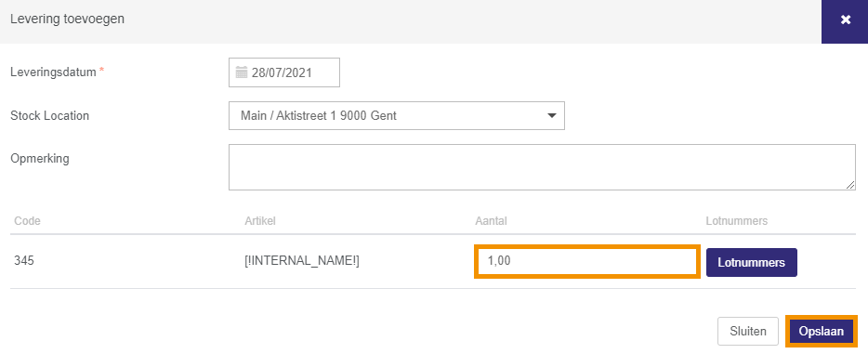Focus the Aantal field showing 1,00
868x354 pixels.
pyautogui.click(x=587, y=261)
